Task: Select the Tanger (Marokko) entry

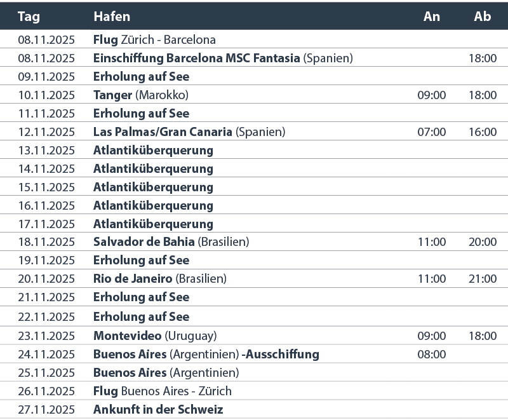Action: point(141,95)
